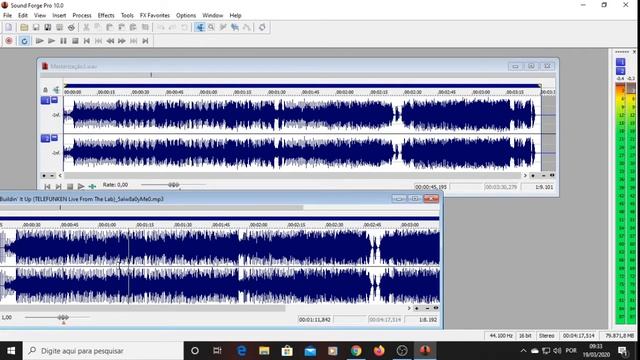Click the Cut scissors icon
Image resolution: width=640 pixels, height=360 pixels.
pyautogui.click(x=86, y=27)
